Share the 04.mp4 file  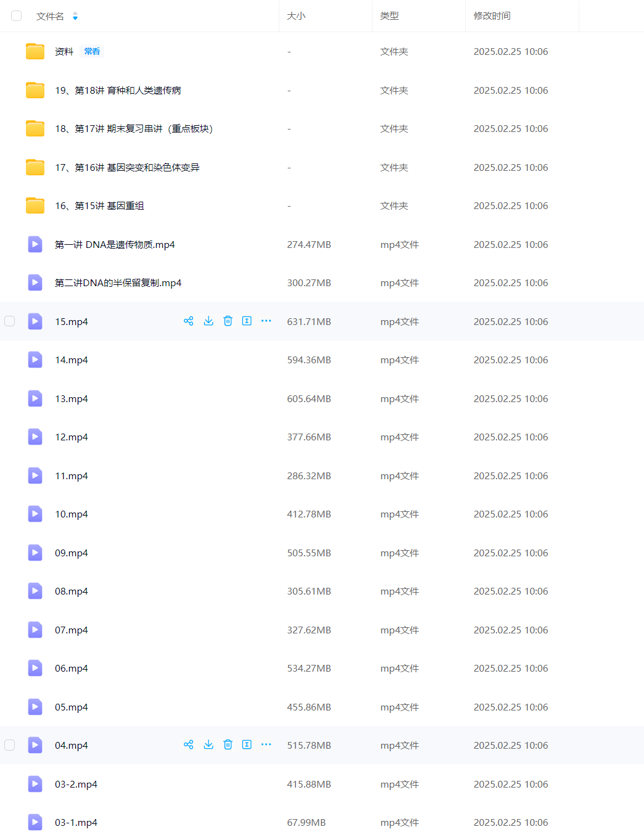[189, 744]
